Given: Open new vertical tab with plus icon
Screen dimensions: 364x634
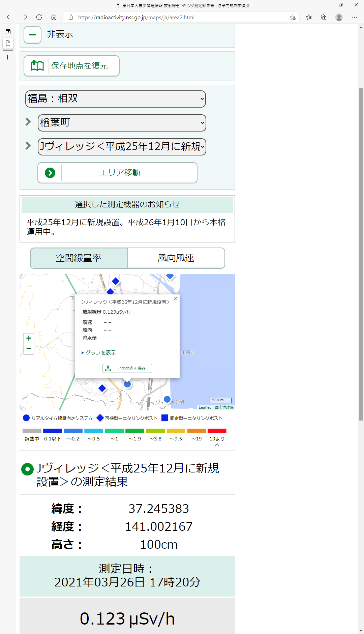Looking at the screenshot, I should 8,57.
